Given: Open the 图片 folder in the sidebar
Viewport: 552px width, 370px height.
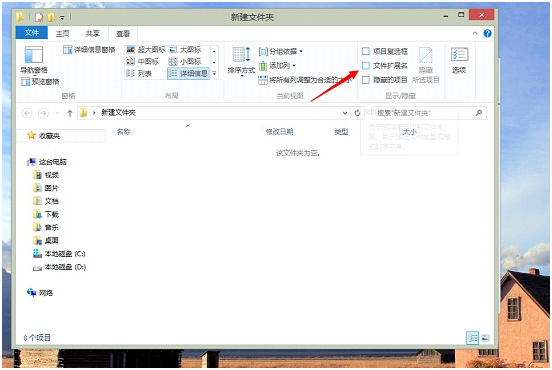Looking at the screenshot, I should point(51,188).
